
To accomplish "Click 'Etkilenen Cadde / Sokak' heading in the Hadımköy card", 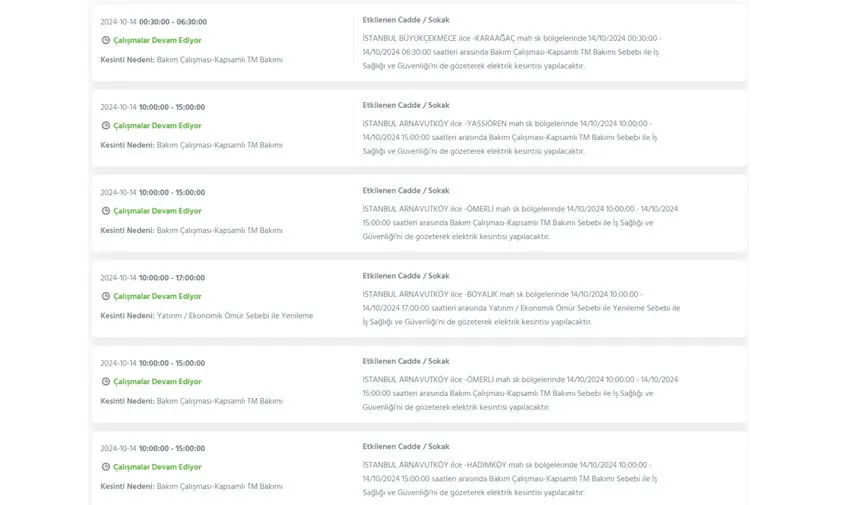I will coord(406,446).
